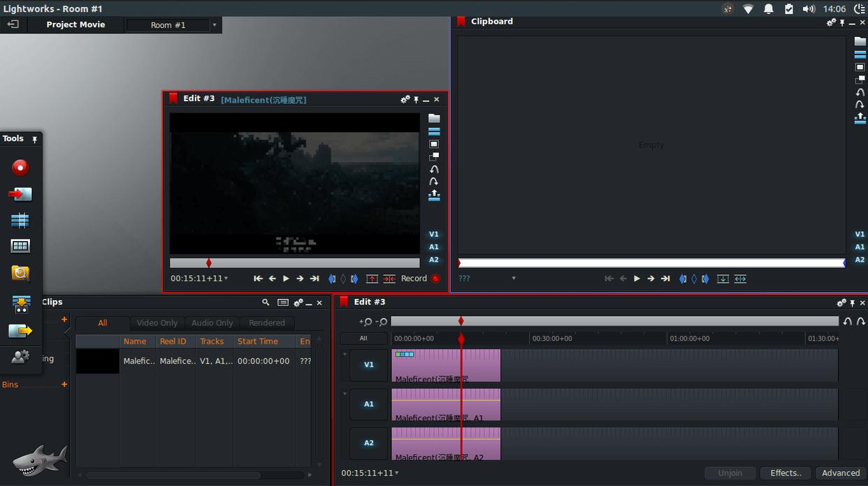Search clips with the magnifier icon

tap(266, 302)
